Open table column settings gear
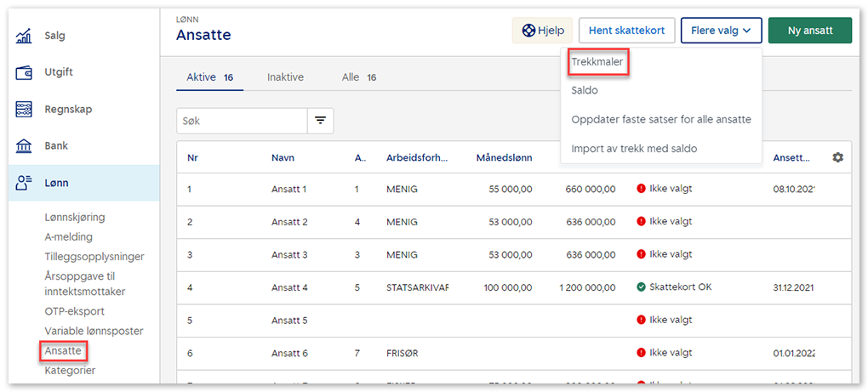 837,157
